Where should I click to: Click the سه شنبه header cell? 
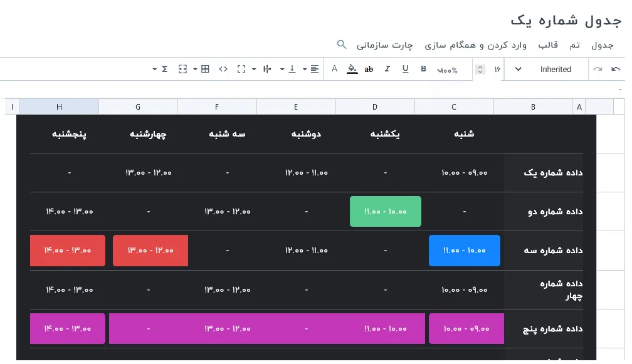pos(227,133)
